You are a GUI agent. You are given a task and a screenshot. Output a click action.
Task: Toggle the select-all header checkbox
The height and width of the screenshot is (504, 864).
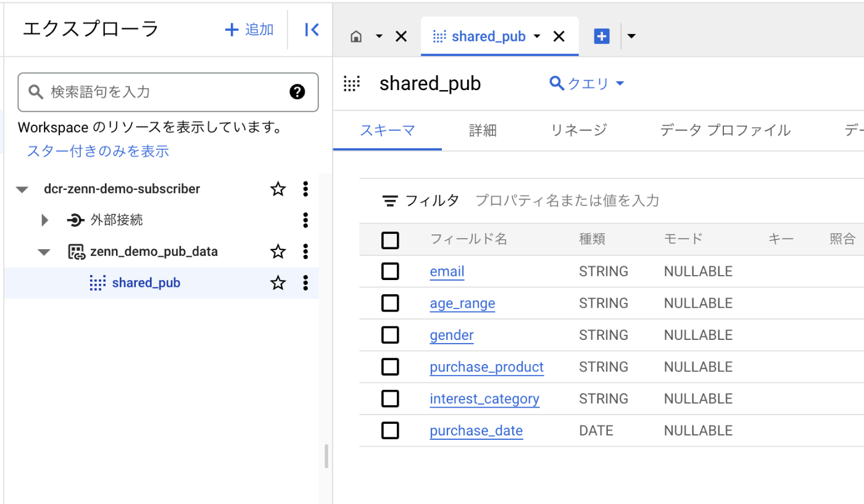pyautogui.click(x=390, y=240)
